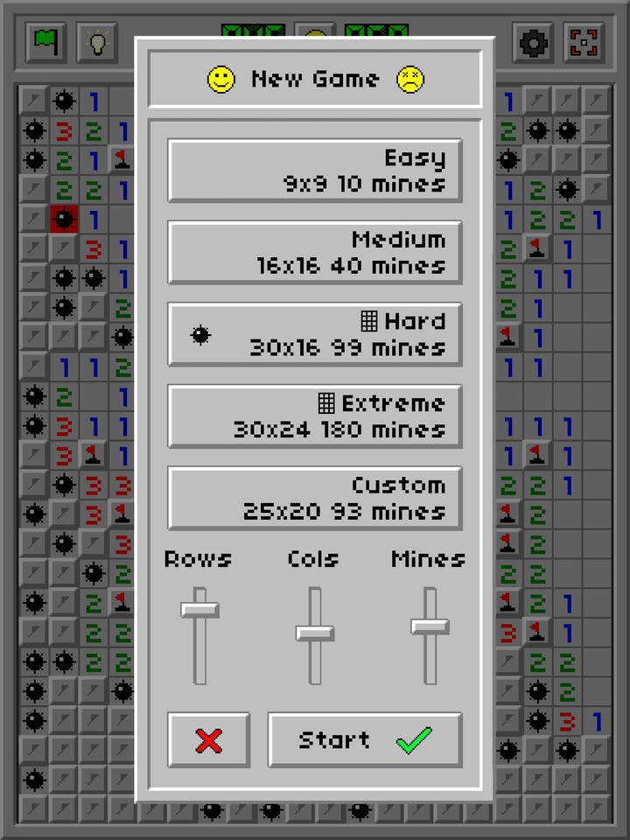Click the Cols slider handle

pos(315,633)
